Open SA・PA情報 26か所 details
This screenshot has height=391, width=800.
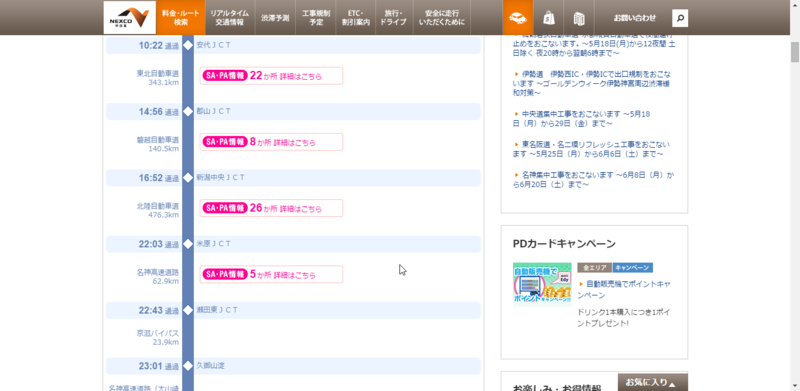[x=271, y=208]
